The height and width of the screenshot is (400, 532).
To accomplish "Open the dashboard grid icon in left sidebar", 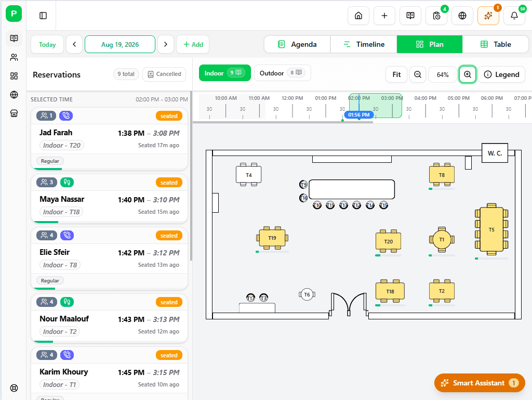I will (14, 76).
